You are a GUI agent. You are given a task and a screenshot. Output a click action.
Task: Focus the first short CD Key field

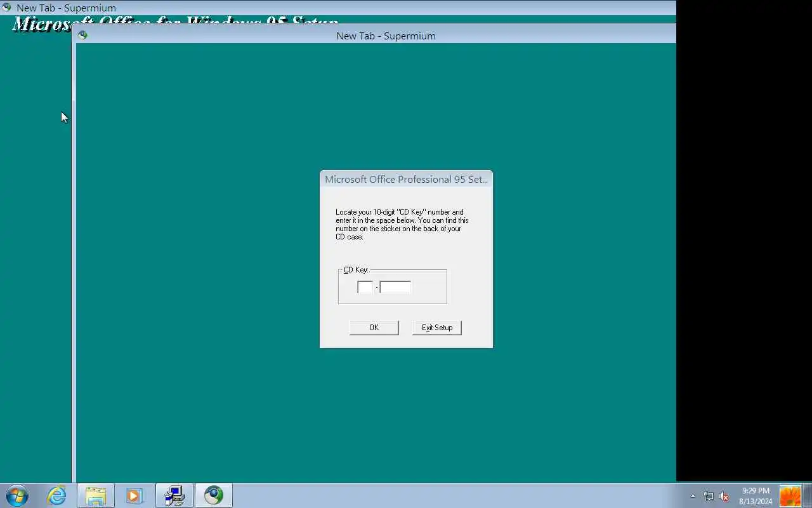(x=365, y=287)
